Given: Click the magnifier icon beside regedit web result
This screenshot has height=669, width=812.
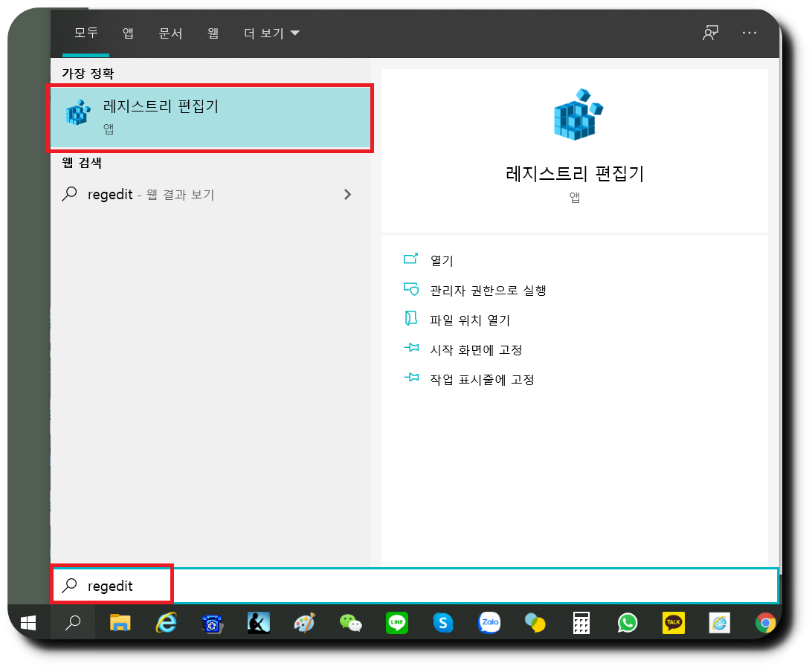Looking at the screenshot, I should click(69, 194).
